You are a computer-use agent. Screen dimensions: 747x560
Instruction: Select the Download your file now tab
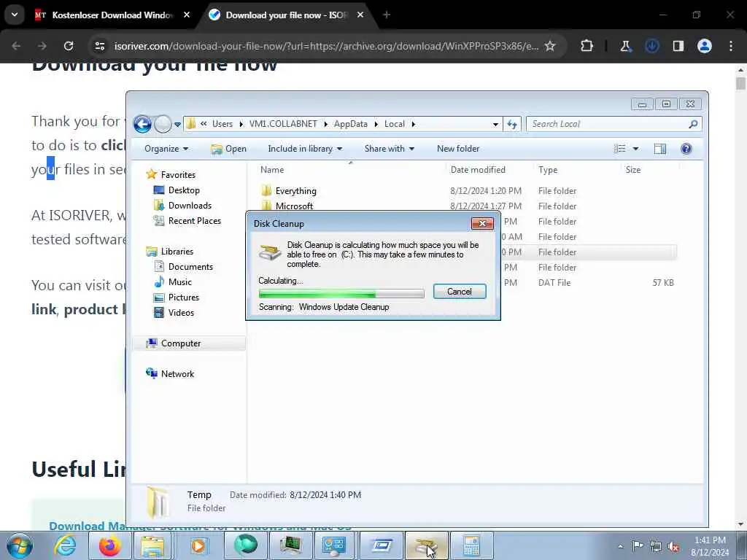(x=286, y=15)
